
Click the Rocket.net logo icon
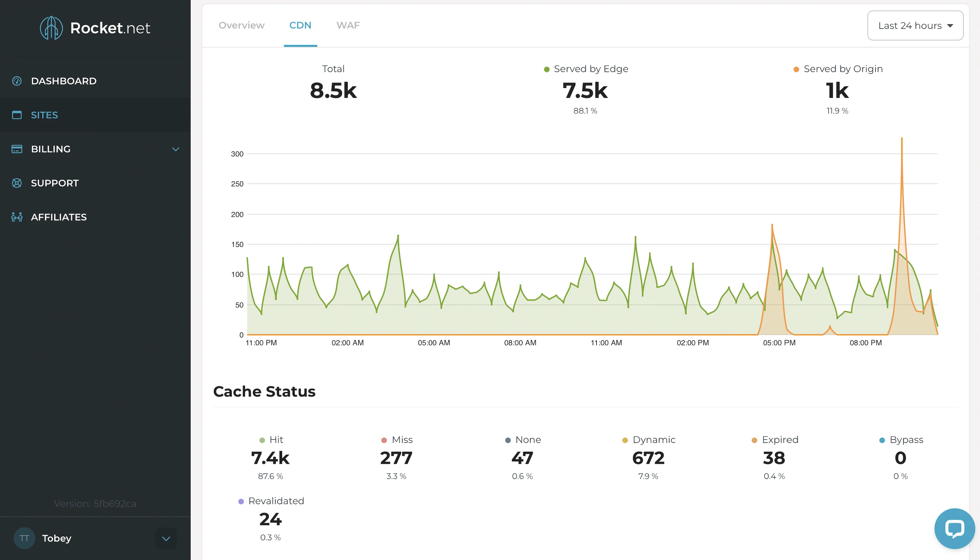click(x=51, y=28)
